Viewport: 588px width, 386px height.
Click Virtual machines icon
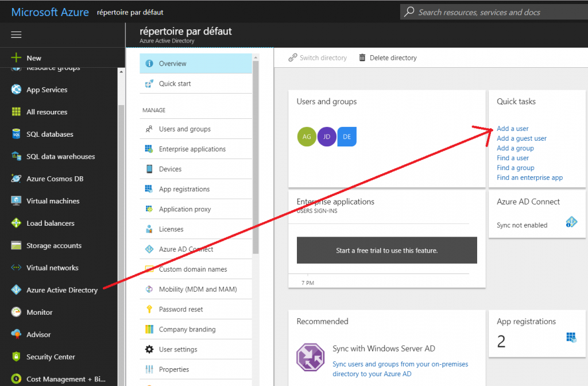coord(16,200)
